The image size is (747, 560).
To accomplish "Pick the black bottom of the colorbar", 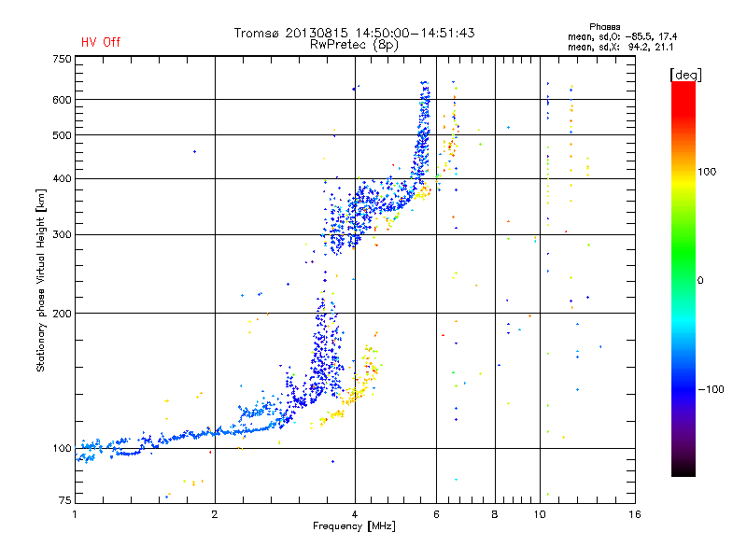I will pyautogui.click(x=684, y=469).
